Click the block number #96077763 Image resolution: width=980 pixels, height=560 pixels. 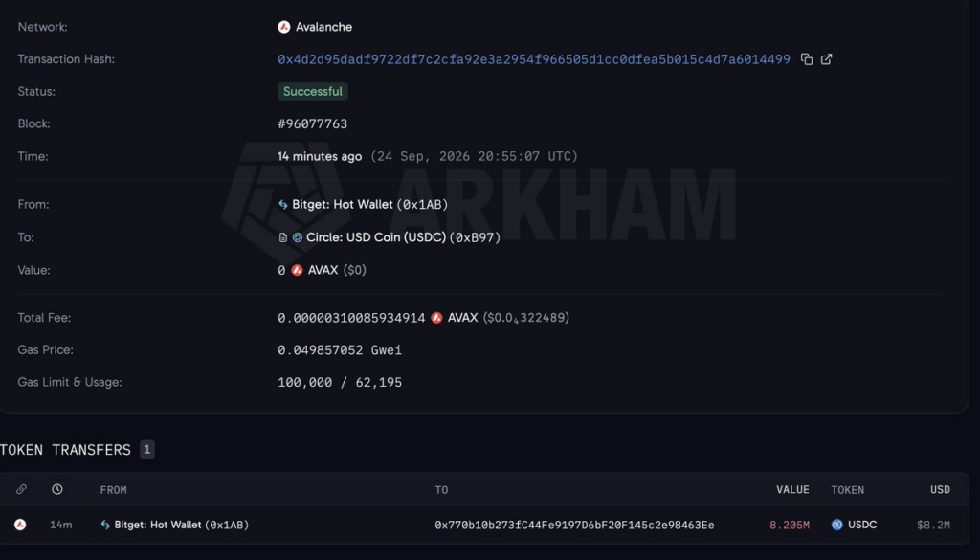pos(313,123)
